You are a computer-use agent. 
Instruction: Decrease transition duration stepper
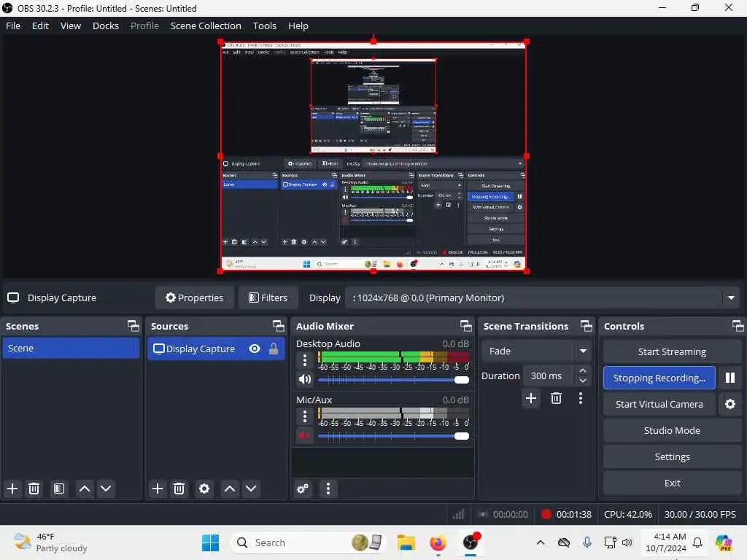click(583, 381)
